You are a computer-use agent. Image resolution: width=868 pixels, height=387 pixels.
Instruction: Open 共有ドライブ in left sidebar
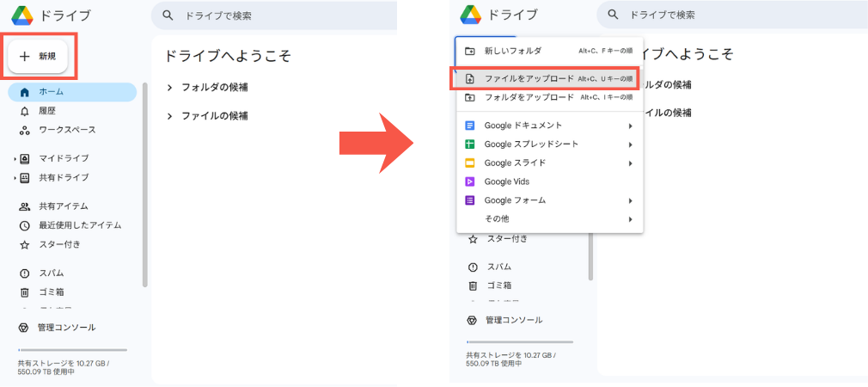coord(64,178)
